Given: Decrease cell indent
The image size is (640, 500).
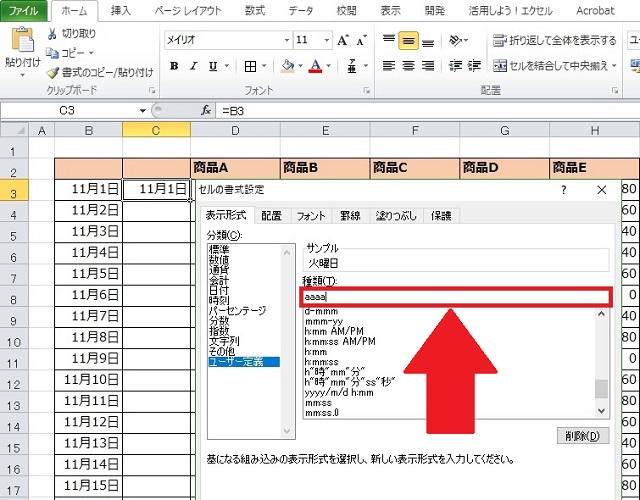Looking at the screenshot, I should (455, 65).
